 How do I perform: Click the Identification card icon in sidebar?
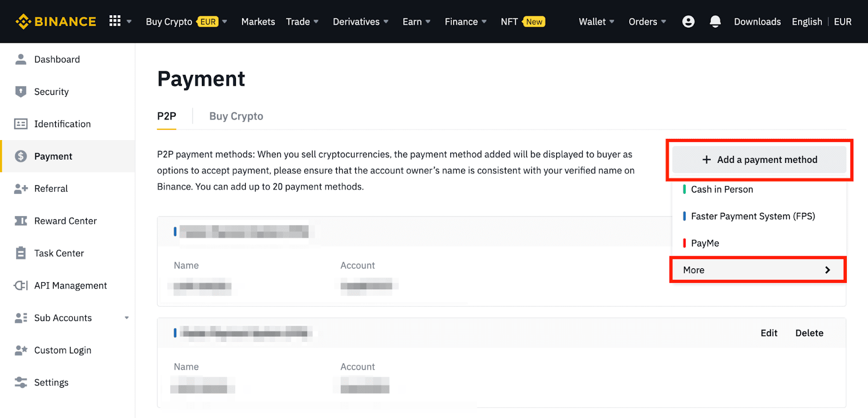click(x=21, y=124)
